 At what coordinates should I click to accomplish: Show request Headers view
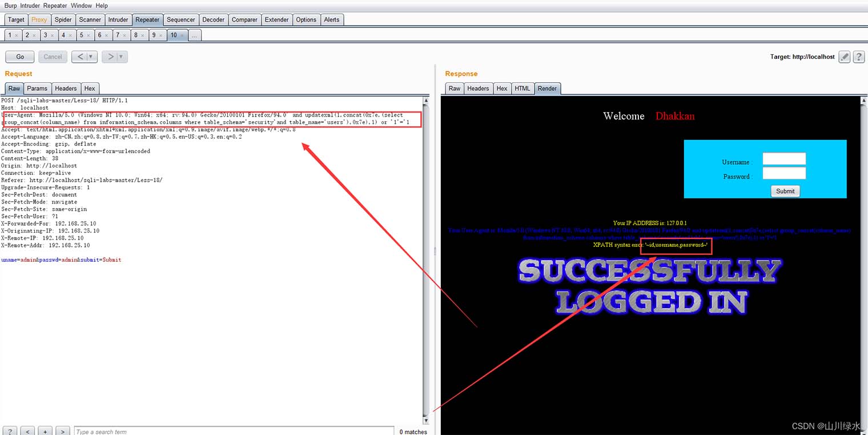[66, 88]
